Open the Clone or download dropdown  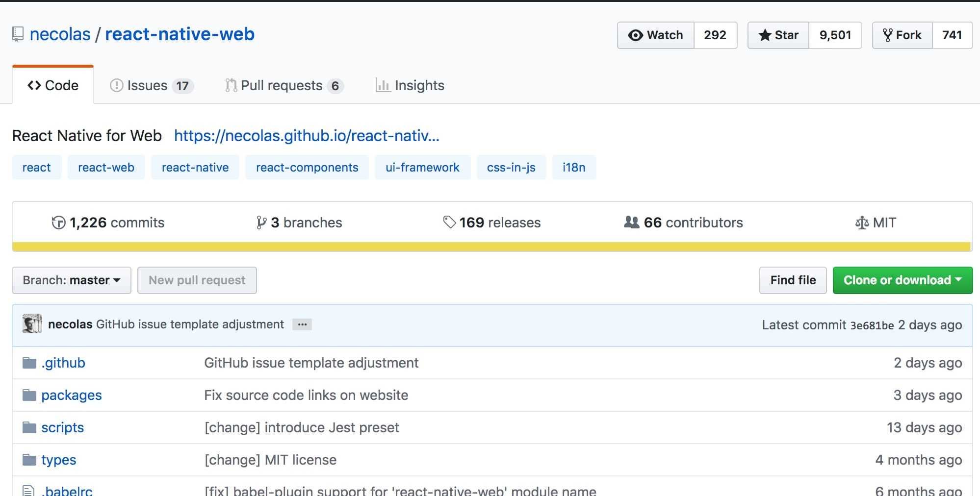pos(903,280)
